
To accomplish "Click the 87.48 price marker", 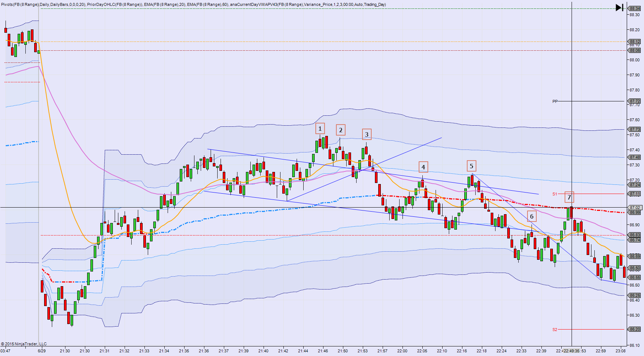I will [634, 157].
